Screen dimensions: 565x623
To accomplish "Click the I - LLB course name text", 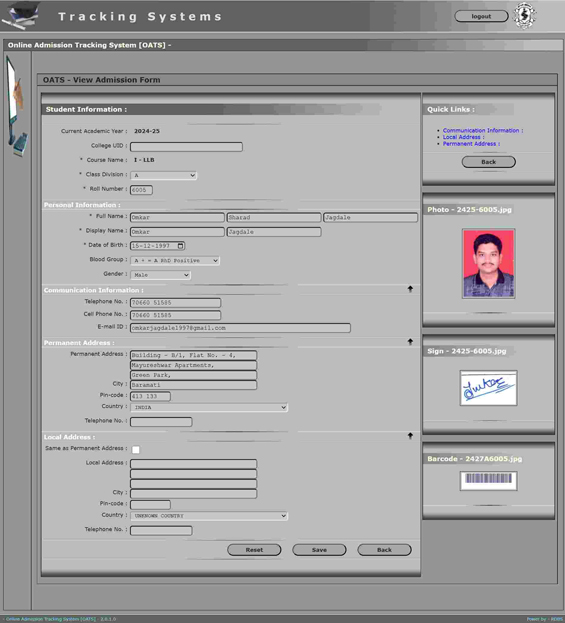I will click(144, 160).
